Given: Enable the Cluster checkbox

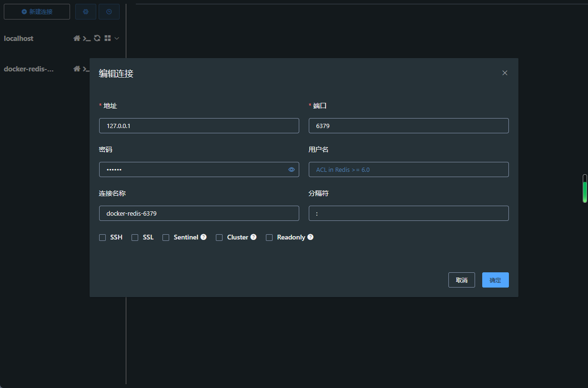Looking at the screenshot, I should click(x=219, y=238).
